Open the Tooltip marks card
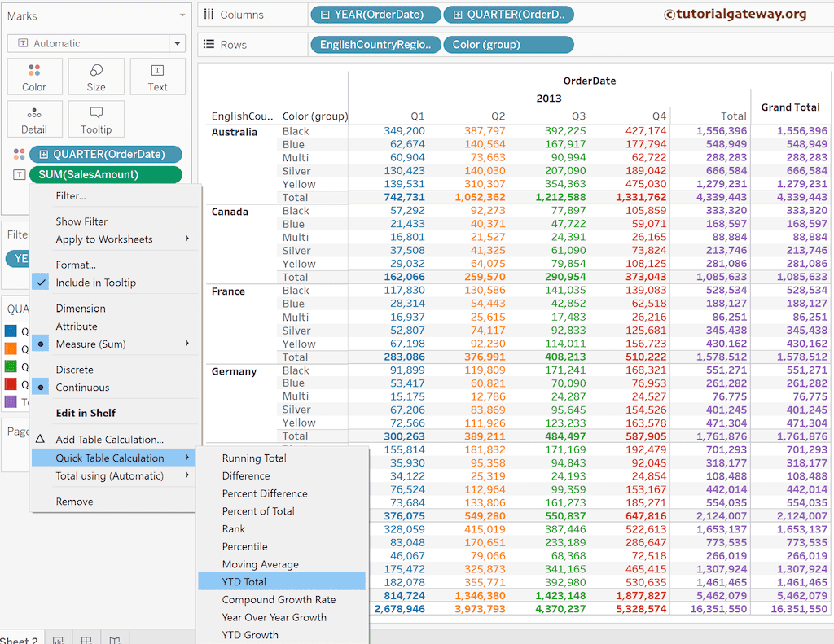The height and width of the screenshot is (644, 834). [x=96, y=120]
